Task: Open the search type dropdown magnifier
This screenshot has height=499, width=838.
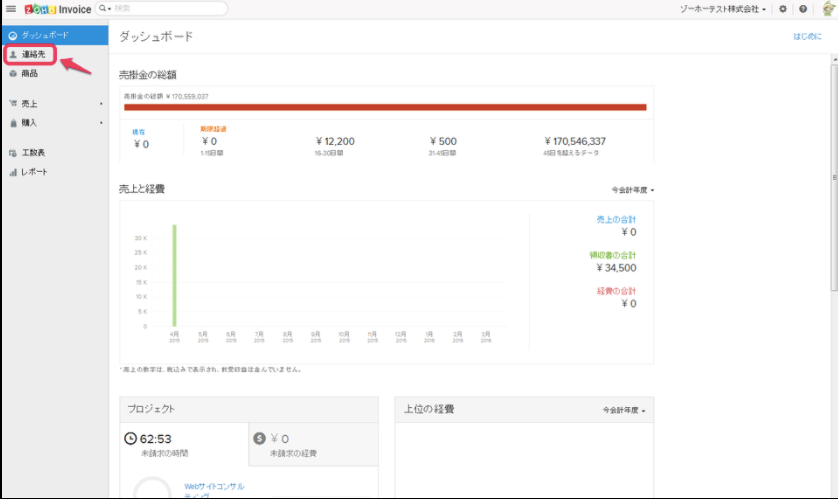Action: [104, 9]
